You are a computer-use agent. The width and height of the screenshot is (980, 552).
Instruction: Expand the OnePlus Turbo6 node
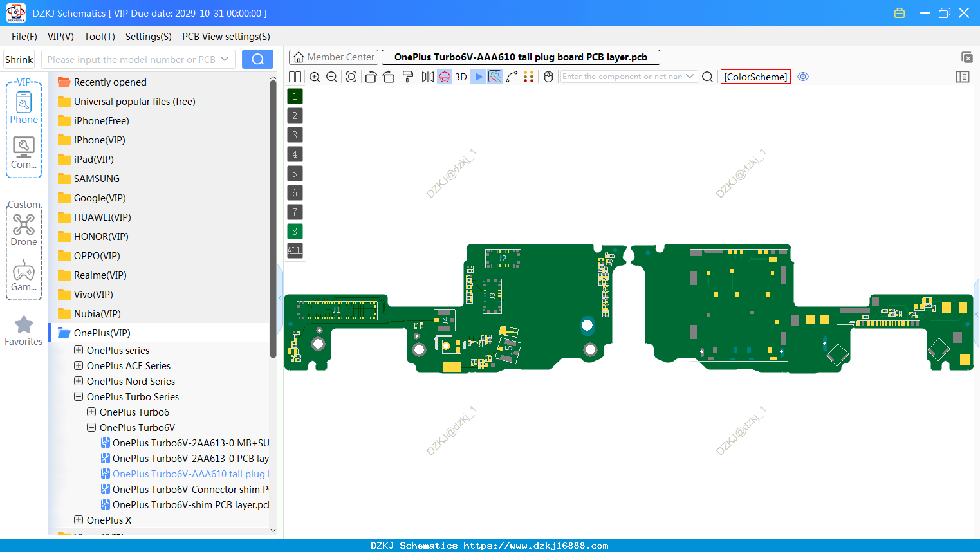pyautogui.click(x=91, y=412)
